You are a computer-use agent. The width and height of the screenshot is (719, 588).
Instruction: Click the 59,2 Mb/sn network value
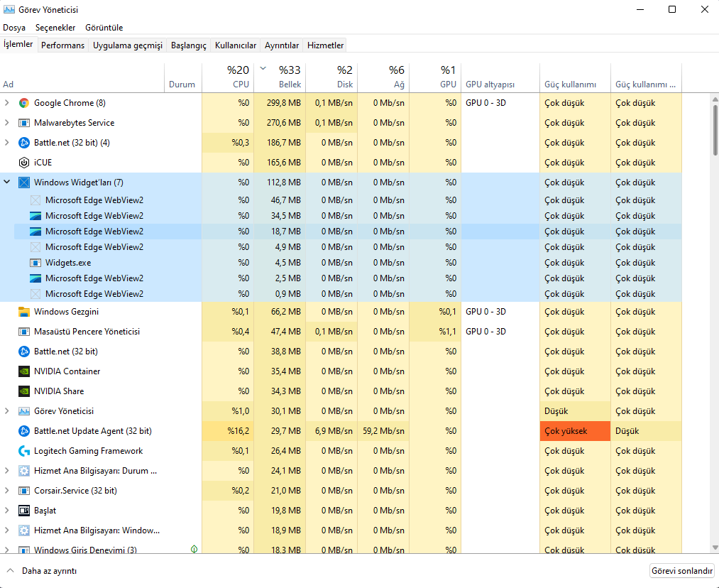(x=383, y=431)
